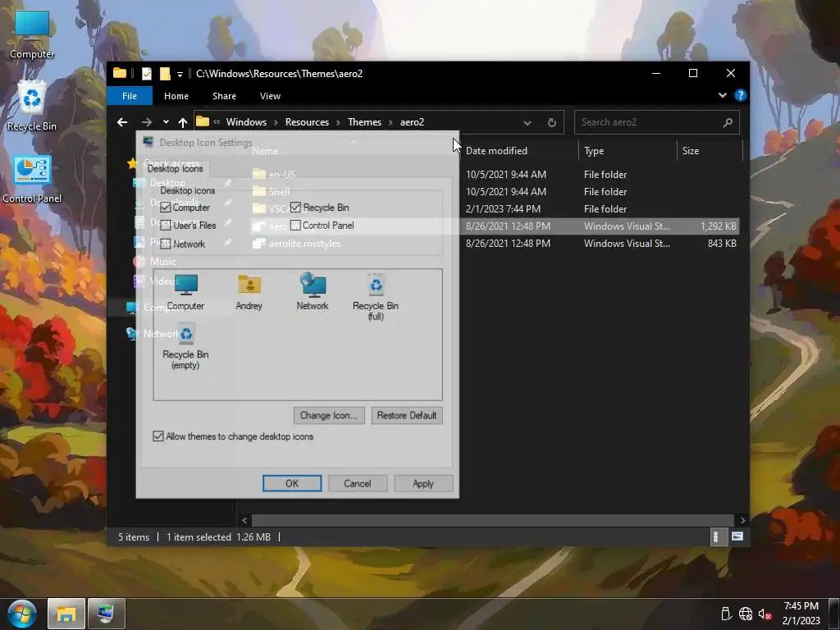Go forward in Explorer navigation
This screenshot has height=630, width=840.
tap(146, 123)
